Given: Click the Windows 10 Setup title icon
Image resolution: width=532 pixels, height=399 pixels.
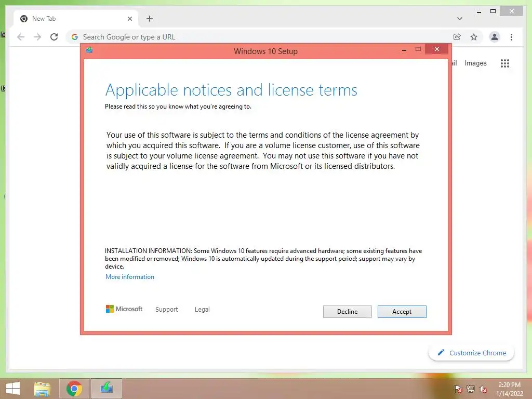Looking at the screenshot, I should click(89, 50).
